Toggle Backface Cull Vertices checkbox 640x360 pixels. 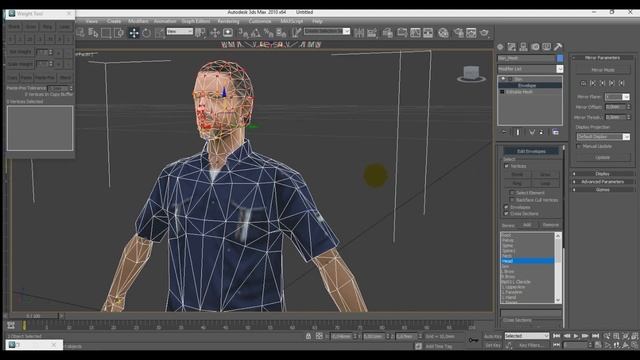click(x=512, y=200)
